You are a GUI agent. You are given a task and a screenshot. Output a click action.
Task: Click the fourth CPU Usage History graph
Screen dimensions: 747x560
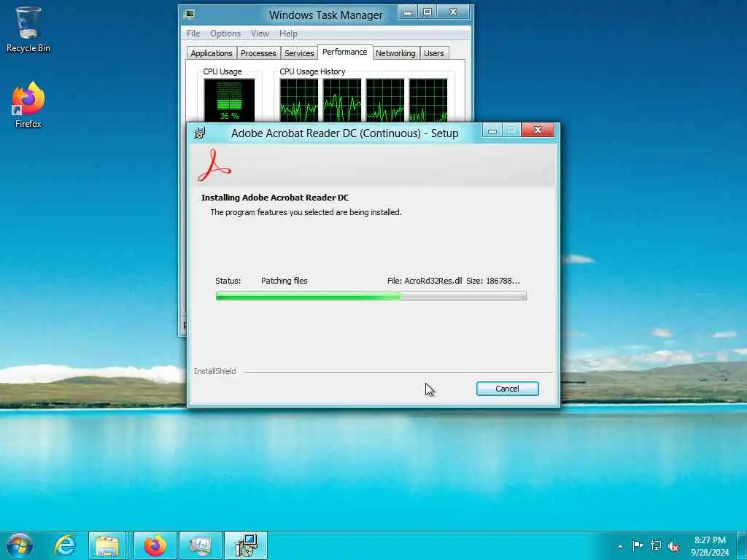(427, 101)
